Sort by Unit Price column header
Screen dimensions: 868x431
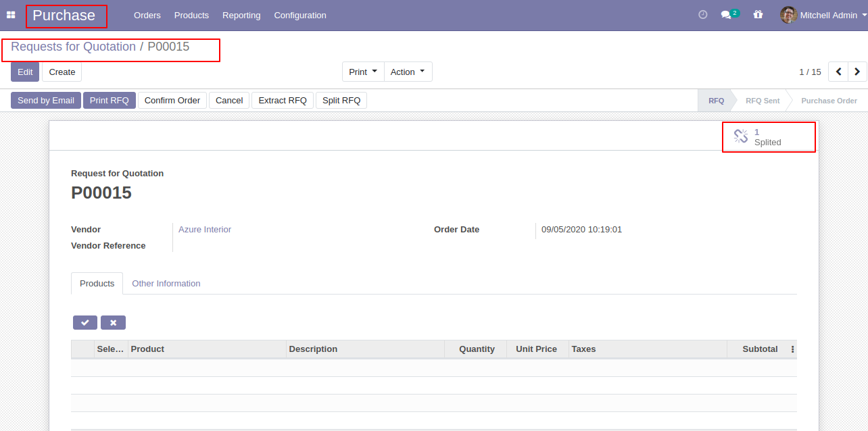tap(537, 349)
